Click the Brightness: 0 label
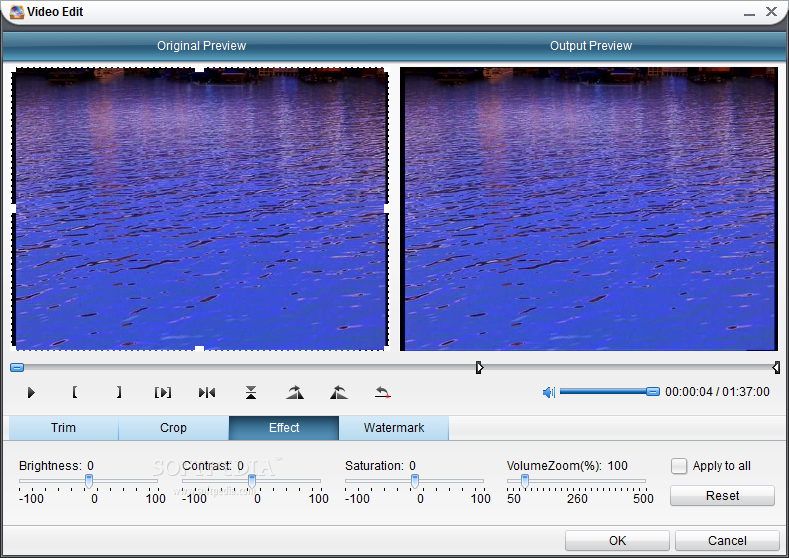The image size is (789, 558). click(x=56, y=465)
